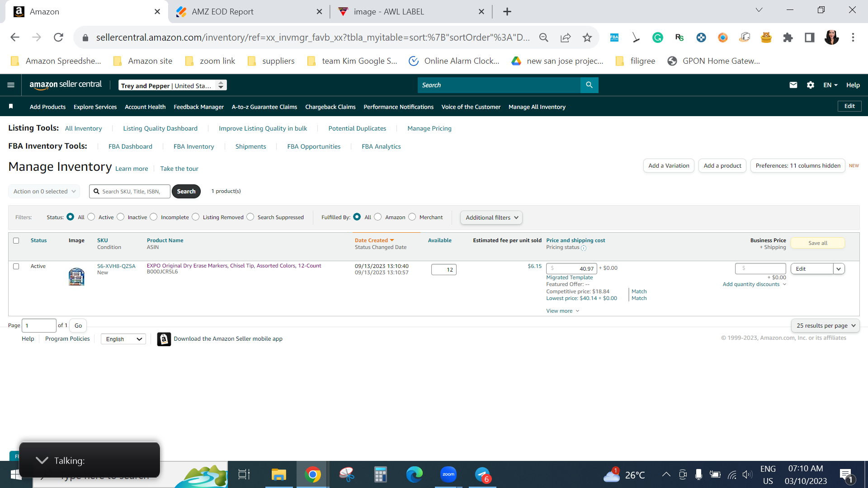
Task: Expand the Edit button dropdown arrow
Action: tap(839, 269)
